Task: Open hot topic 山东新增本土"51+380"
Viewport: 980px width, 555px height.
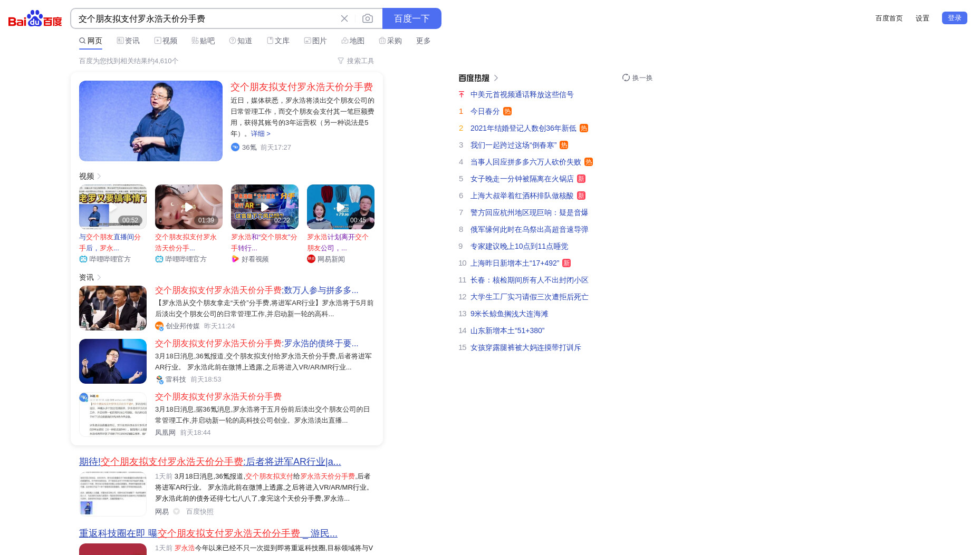Action: click(507, 331)
